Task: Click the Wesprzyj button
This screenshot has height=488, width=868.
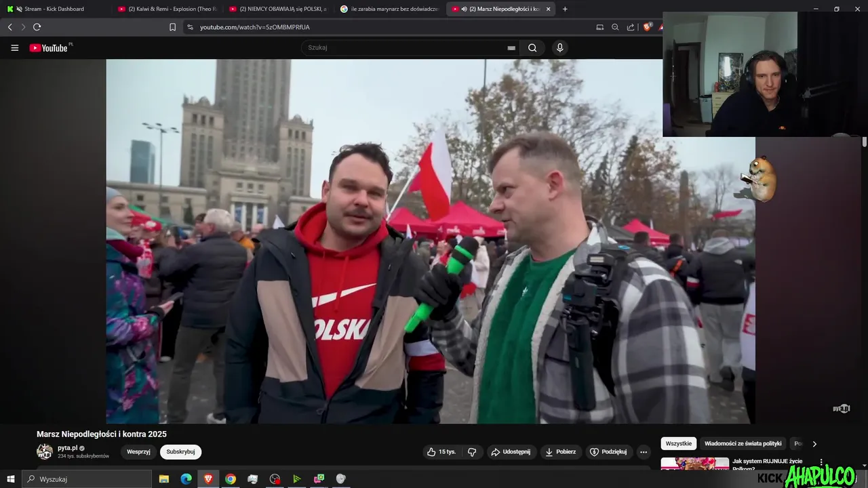Action: [138, 452]
